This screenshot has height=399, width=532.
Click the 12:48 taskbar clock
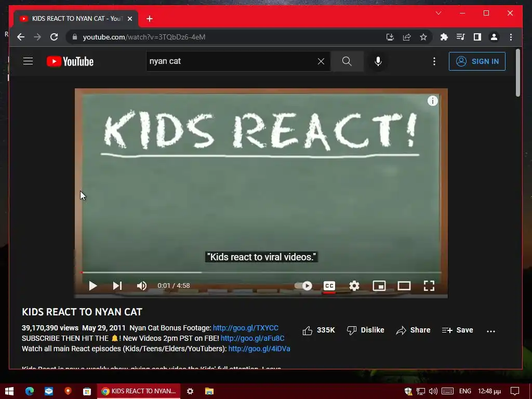tap(489, 391)
